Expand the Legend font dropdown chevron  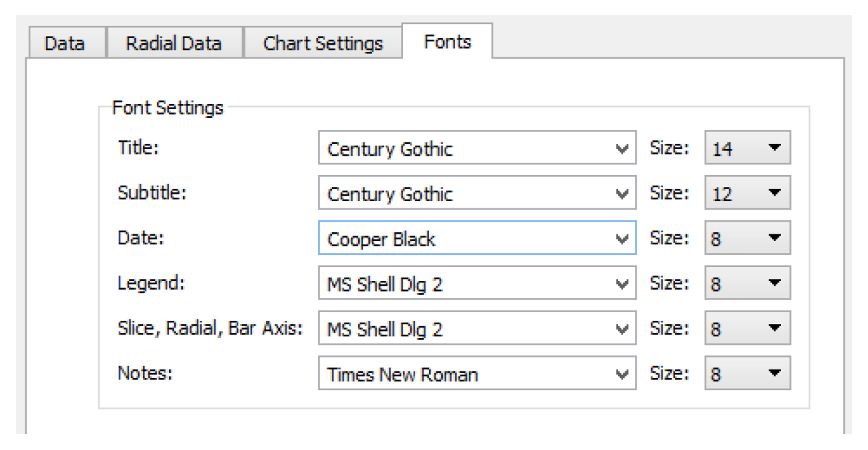click(x=623, y=284)
